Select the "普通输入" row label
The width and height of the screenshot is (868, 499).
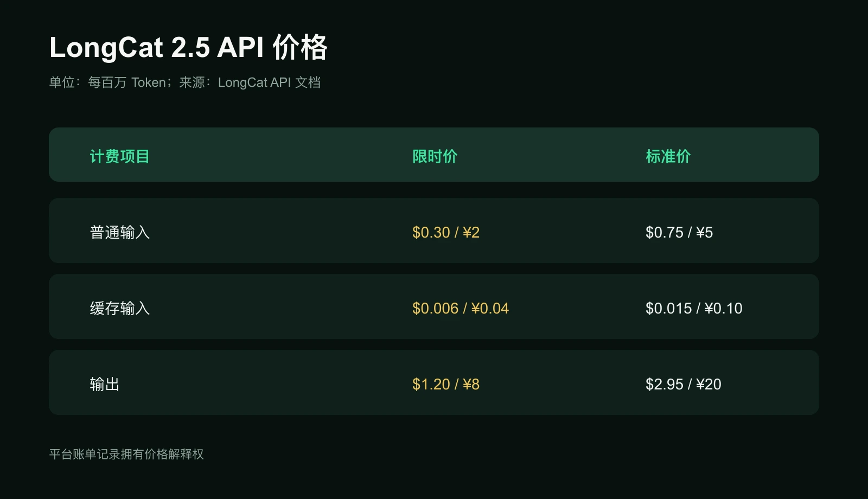tap(119, 232)
